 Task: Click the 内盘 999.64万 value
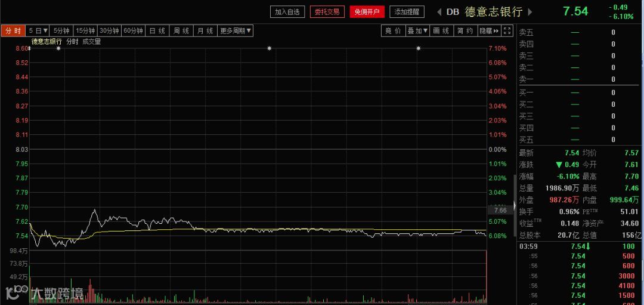point(624,200)
